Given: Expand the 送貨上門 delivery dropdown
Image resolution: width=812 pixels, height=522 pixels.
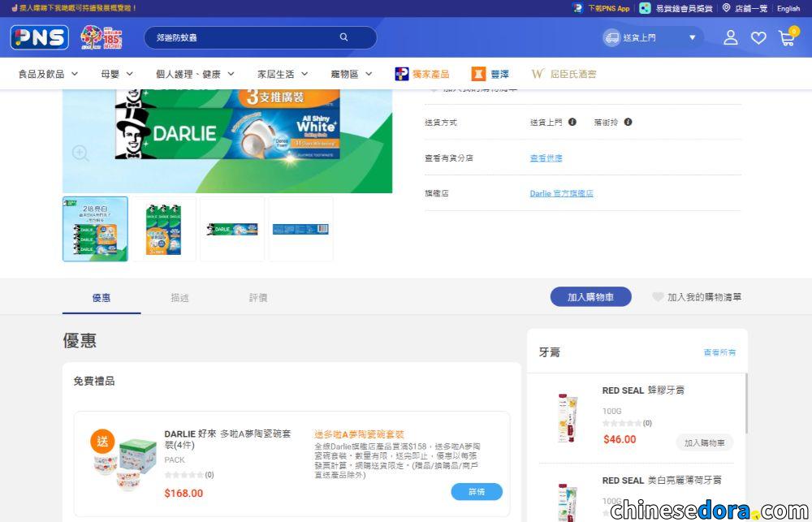Looking at the screenshot, I should [x=692, y=37].
